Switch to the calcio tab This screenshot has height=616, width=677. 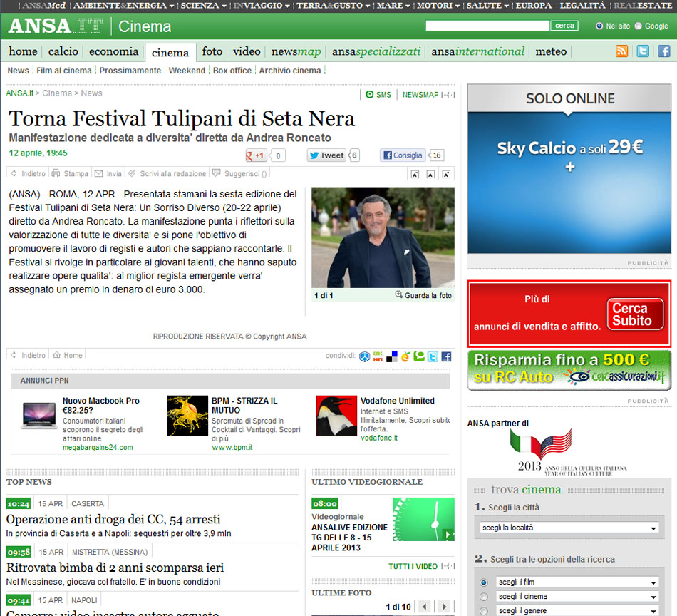click(x=63, y=51)
